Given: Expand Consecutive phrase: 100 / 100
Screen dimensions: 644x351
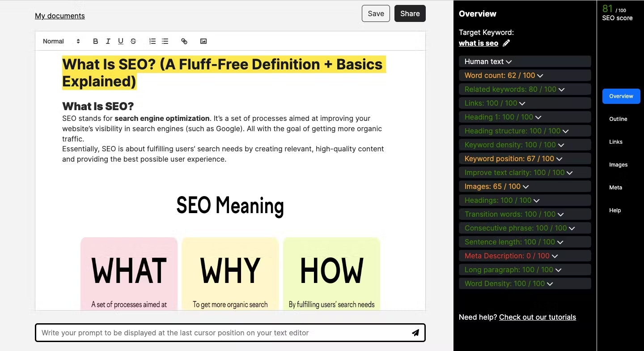Looking at the screenshot, I should (x=525, y=228).
